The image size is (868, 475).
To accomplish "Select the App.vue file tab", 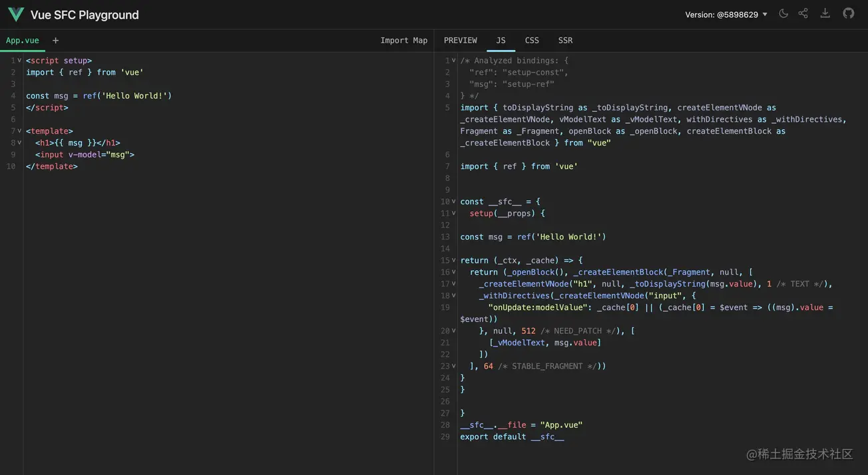I will [x=23, y=41].
